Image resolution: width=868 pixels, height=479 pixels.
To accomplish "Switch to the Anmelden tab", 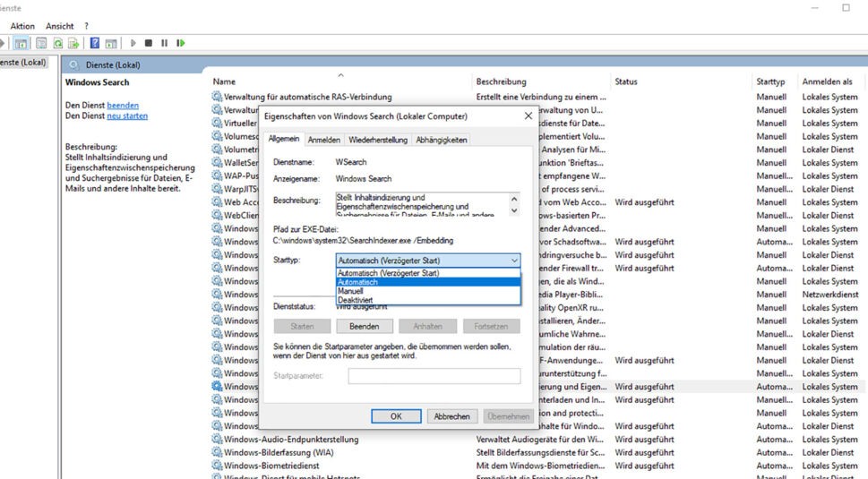I will click(324, 140).
